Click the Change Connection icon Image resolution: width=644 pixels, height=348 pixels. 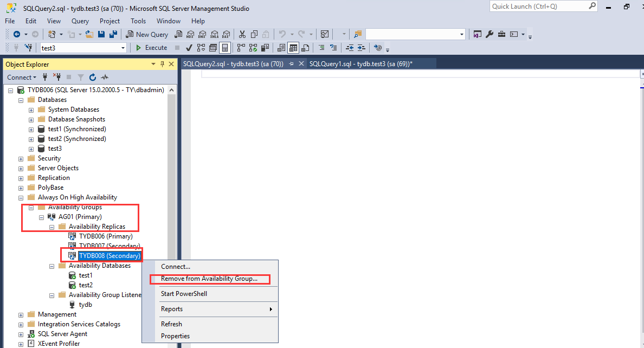(28, 48)
